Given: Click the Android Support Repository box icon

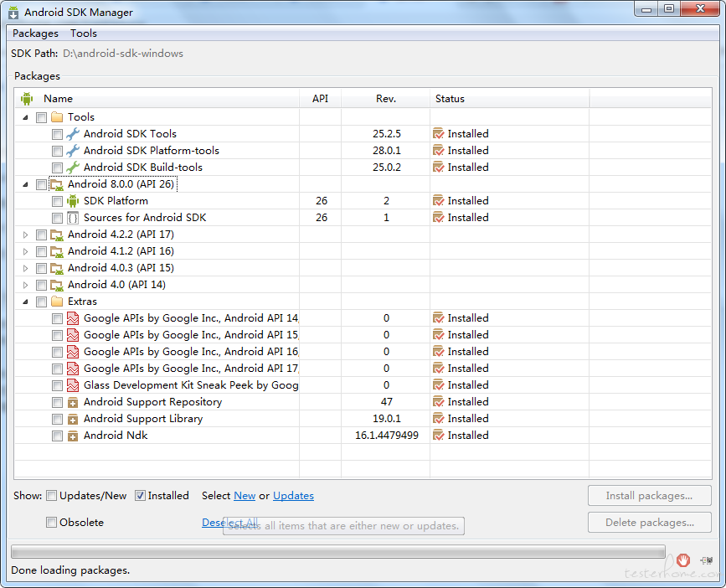Looking at the screenshot, I should click(x=73, y=402).
